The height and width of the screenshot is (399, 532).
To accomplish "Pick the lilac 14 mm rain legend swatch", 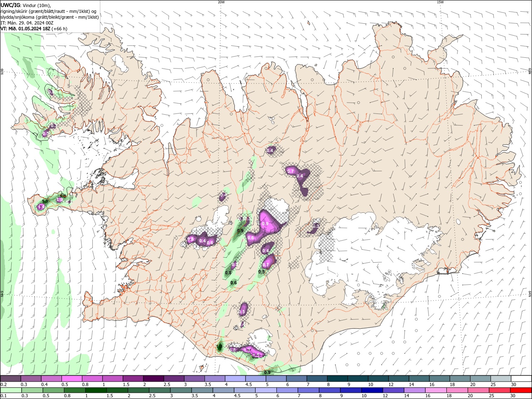I will click(x=414, y=390).
